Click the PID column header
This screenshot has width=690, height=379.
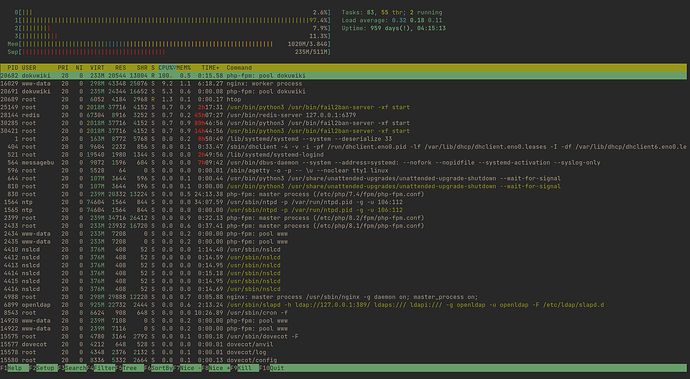[13, 68]
